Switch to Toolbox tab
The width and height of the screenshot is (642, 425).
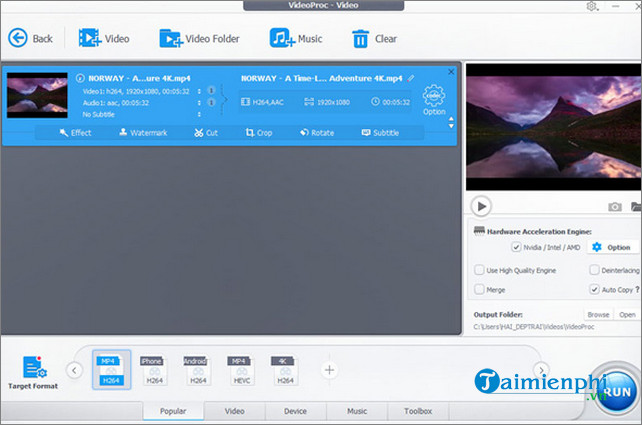pos(418,411)
